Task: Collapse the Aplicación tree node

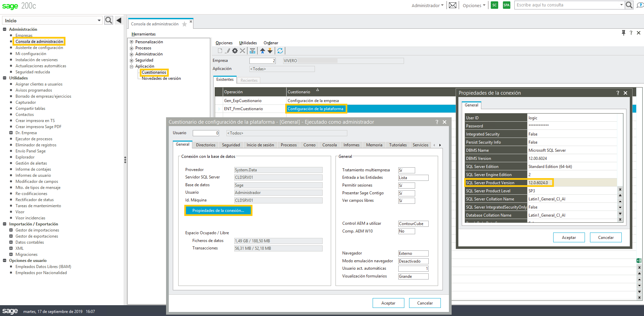Action: 132,66
